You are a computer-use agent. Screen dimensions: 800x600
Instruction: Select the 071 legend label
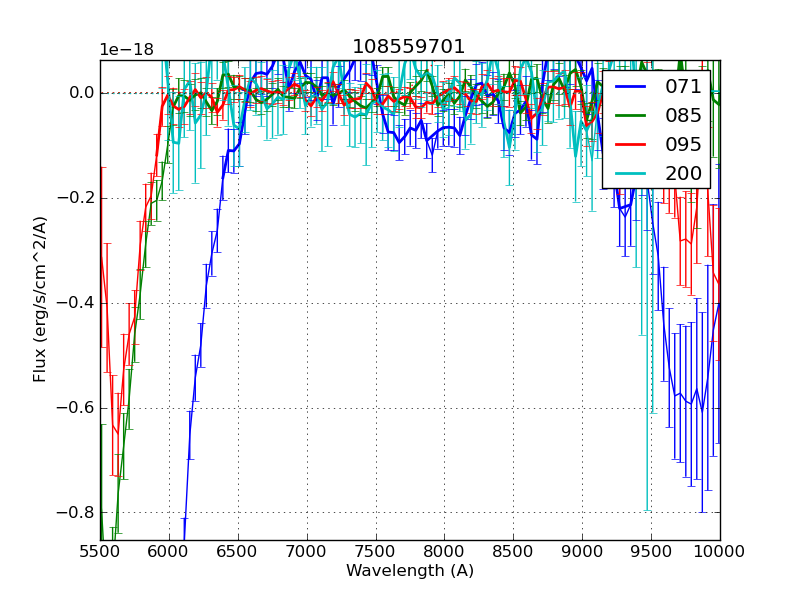click(683, 87)
